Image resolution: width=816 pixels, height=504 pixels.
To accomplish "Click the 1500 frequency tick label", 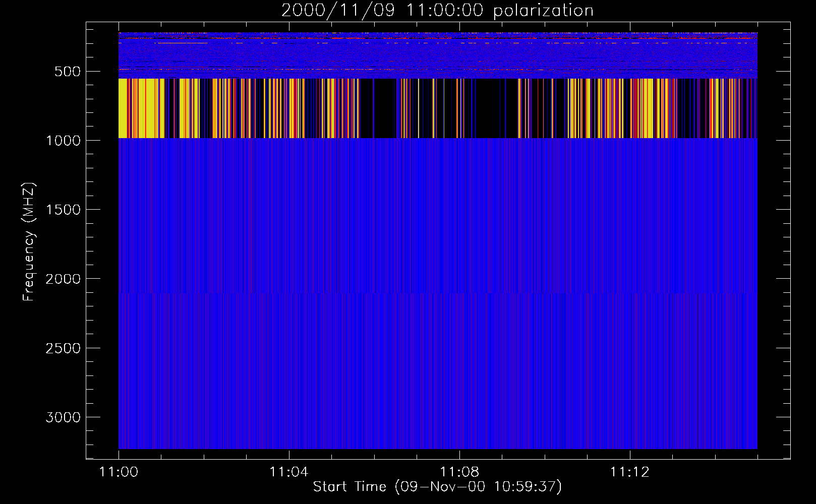I will click(63, 210).
